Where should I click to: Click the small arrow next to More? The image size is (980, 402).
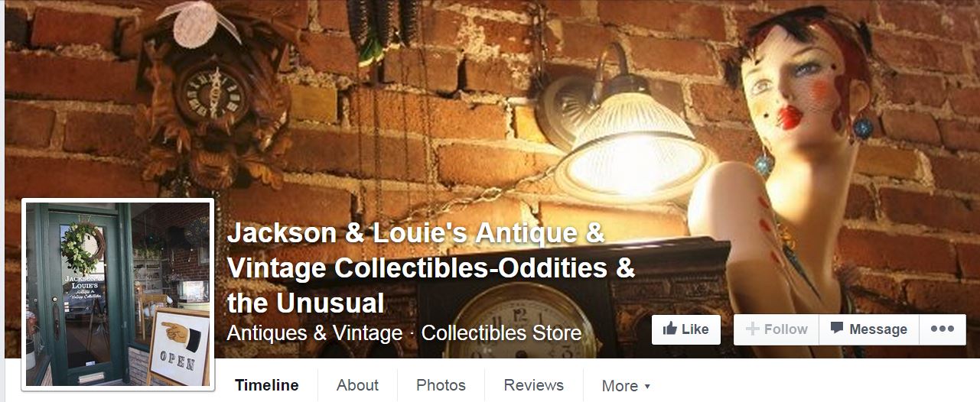[x=647, y=387]
